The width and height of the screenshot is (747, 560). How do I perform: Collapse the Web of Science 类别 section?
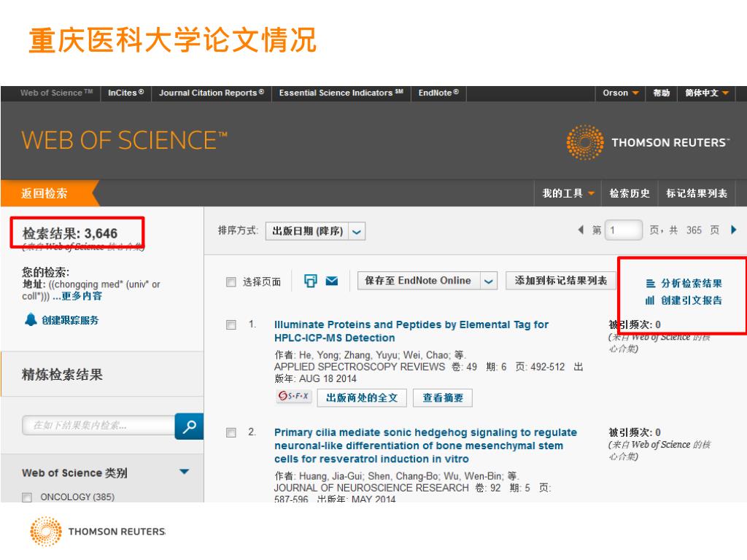tap(185, 472)
